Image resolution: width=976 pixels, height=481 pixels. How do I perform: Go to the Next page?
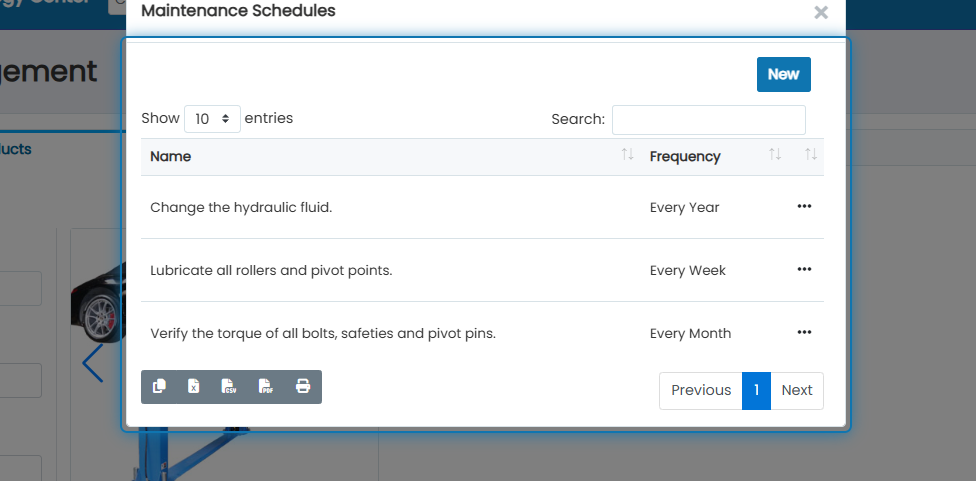[x=797, y=391]
